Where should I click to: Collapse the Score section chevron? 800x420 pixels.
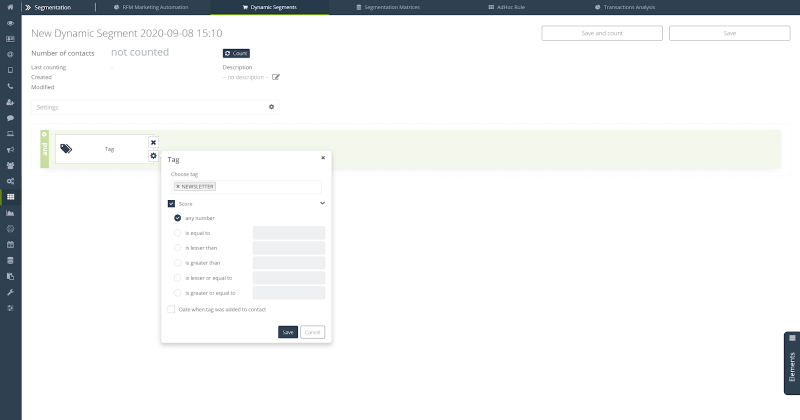[x=322, y=203]
